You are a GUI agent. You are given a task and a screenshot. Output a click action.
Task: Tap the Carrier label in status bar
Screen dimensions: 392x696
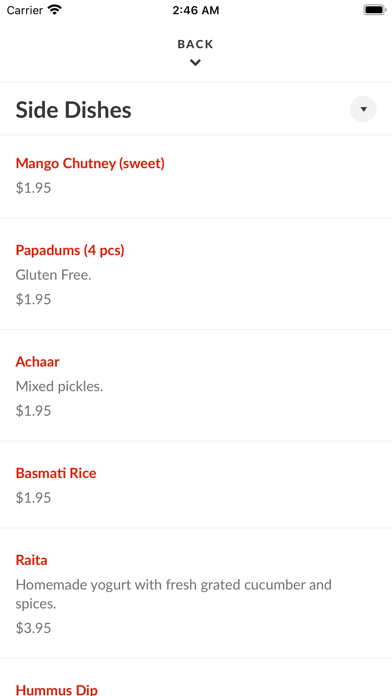[x=25, y=10]
